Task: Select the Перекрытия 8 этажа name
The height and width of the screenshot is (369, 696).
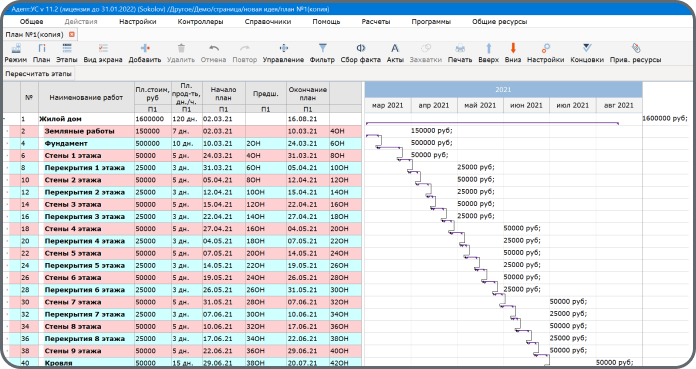Action: click(86, 339)
